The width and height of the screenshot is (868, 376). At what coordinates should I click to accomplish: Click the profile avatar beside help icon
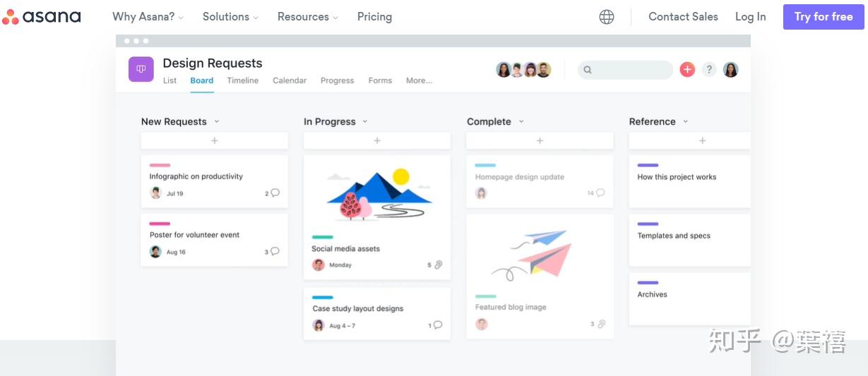(x=731, y=69)
